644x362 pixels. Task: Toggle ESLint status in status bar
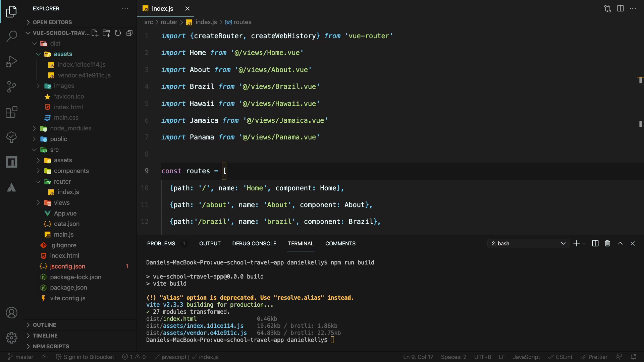click(x=560, y=357)
